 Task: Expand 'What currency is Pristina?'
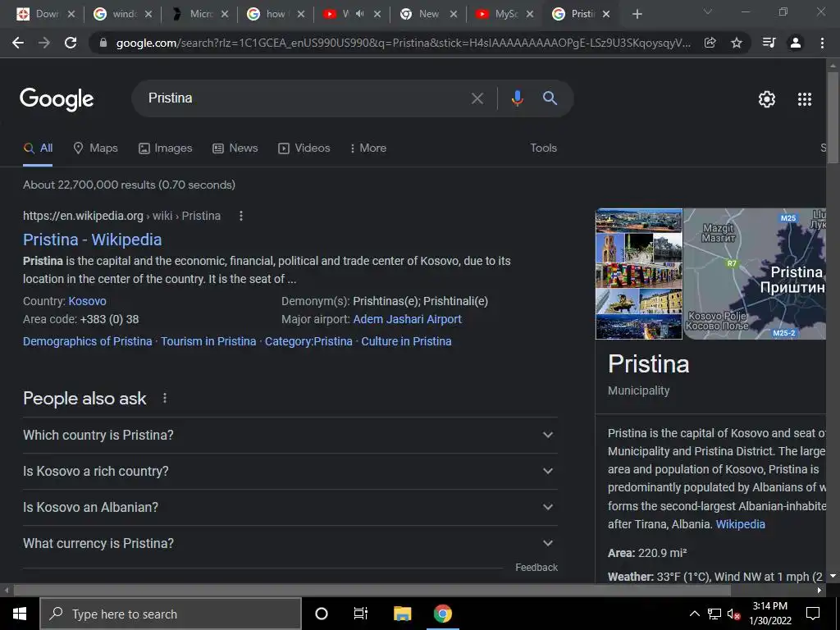tap(290, 543)
